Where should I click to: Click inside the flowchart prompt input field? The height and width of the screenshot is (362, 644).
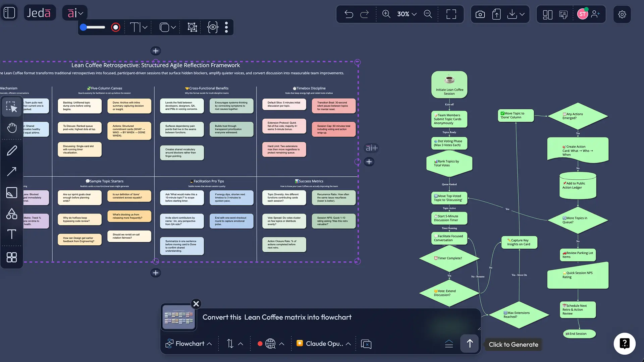tap(319, 317)
